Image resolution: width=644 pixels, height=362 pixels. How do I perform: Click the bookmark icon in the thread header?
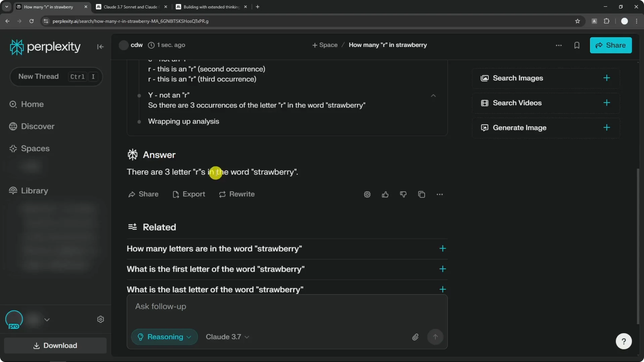[577, 45]
